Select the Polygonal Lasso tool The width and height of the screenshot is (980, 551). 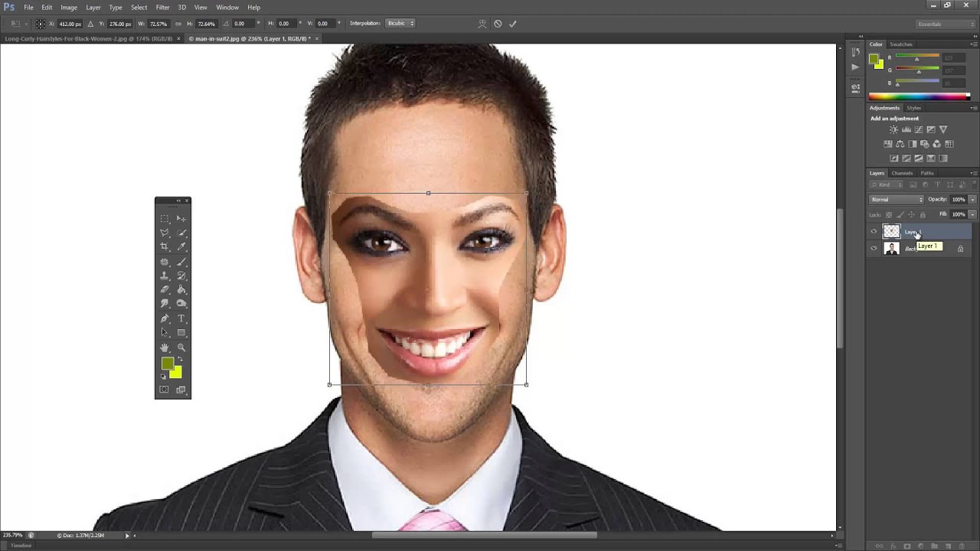pos(165,233)
